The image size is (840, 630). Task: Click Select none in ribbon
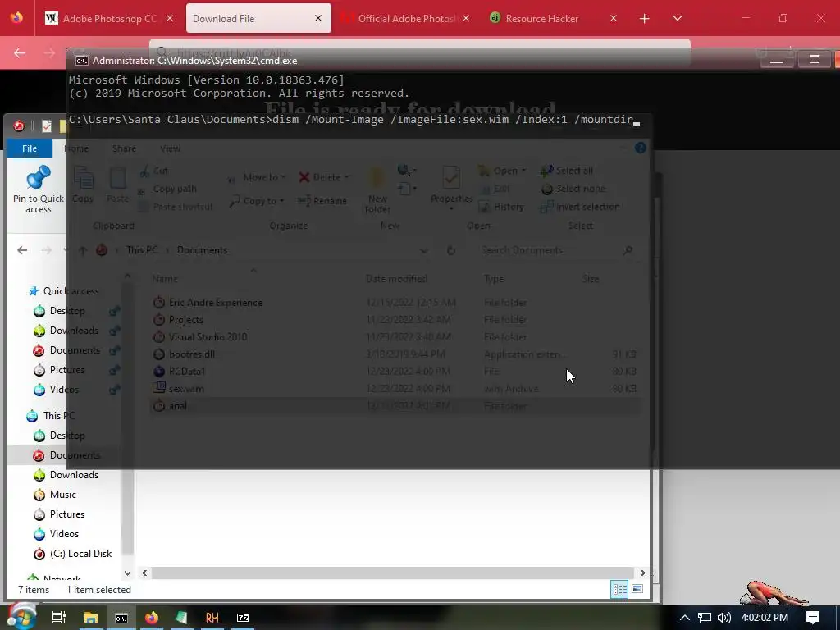tap(573, 189)
